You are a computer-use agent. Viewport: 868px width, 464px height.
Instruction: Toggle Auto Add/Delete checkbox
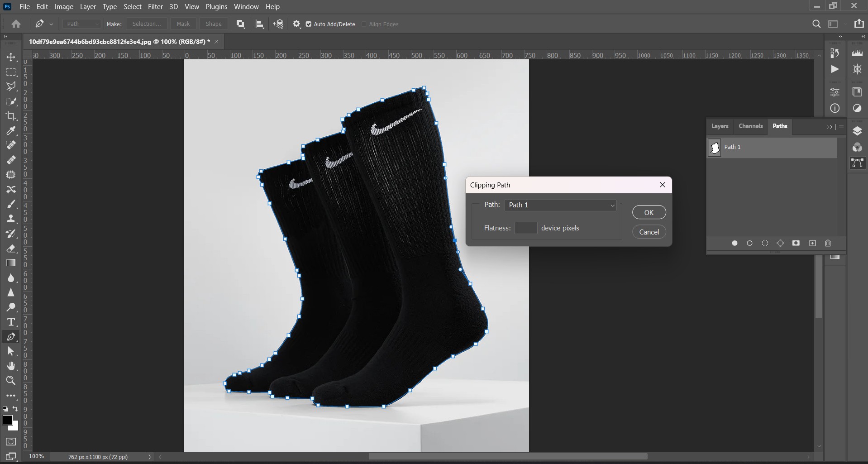coord(309,24)
